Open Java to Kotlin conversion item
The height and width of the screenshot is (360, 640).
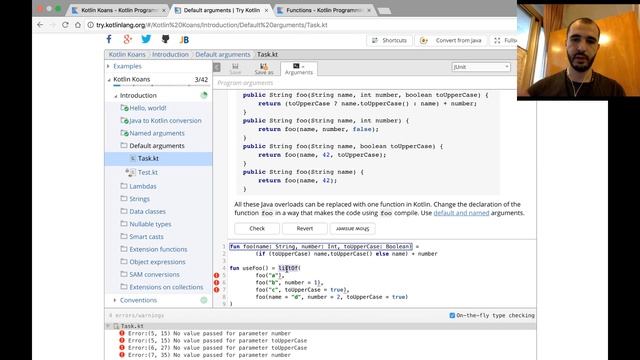click(x=165, y=121)
